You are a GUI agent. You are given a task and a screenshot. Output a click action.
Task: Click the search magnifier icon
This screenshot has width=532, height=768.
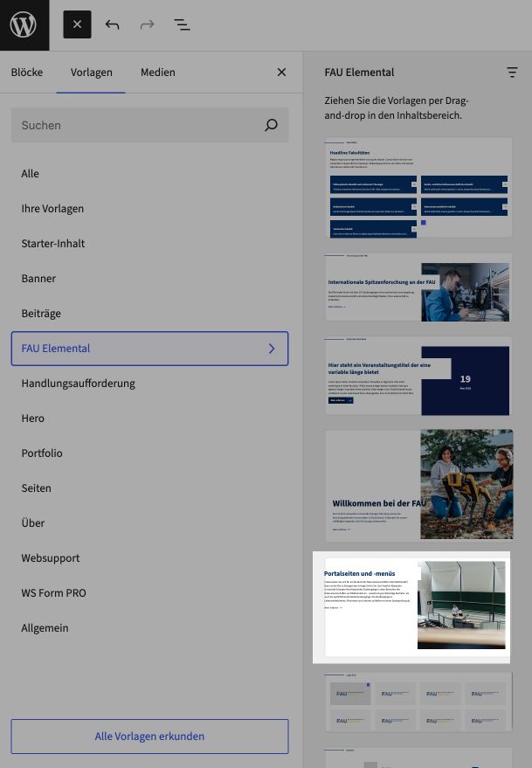(271, 125)
